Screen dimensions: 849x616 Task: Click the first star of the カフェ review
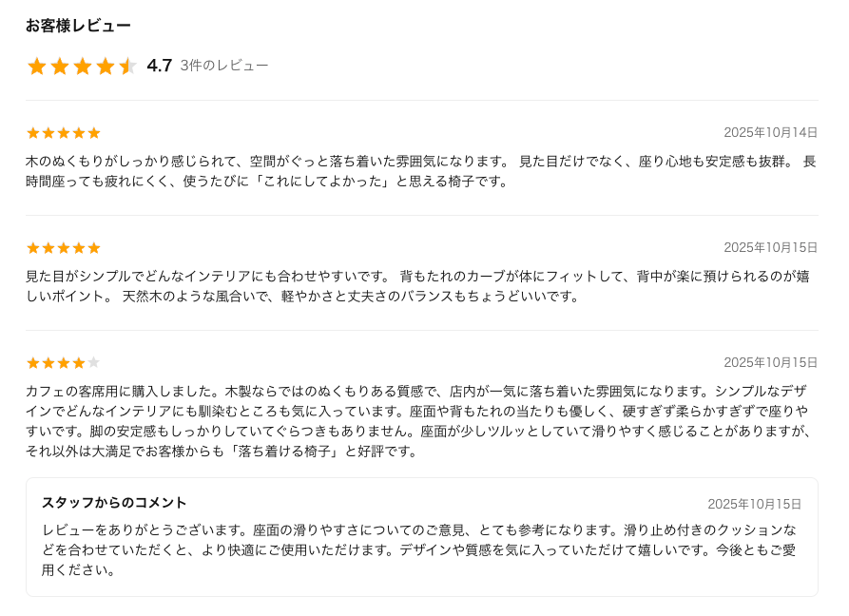(x=33, y=363)
